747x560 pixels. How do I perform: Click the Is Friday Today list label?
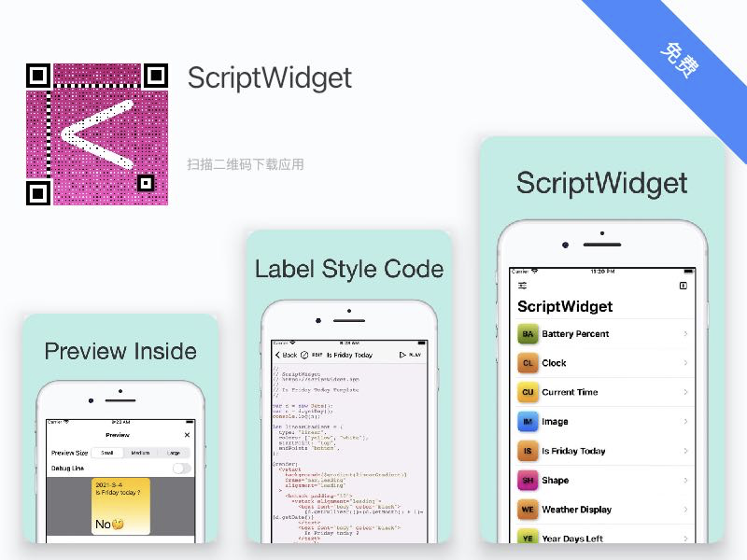[573, 451]
